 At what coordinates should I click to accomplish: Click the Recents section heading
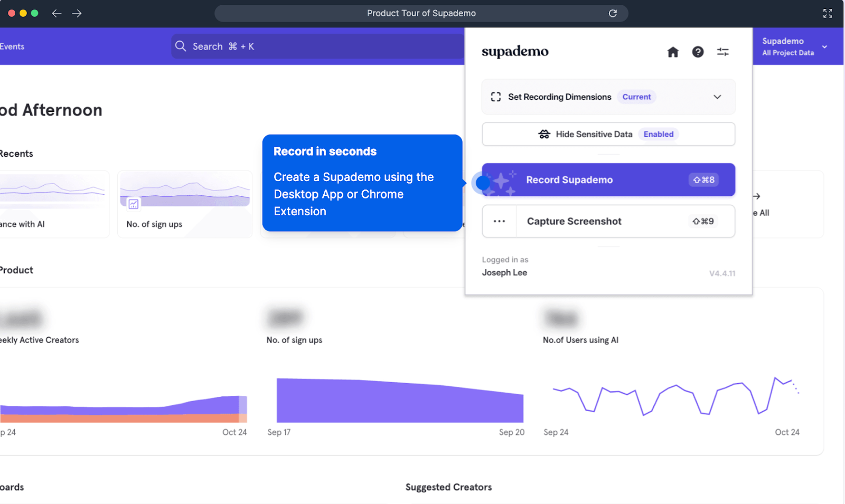pyautogui.click(x=16, y=154)
